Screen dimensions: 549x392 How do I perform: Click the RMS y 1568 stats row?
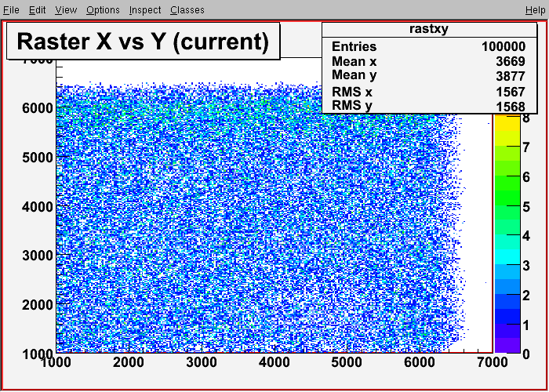[429, 106]
